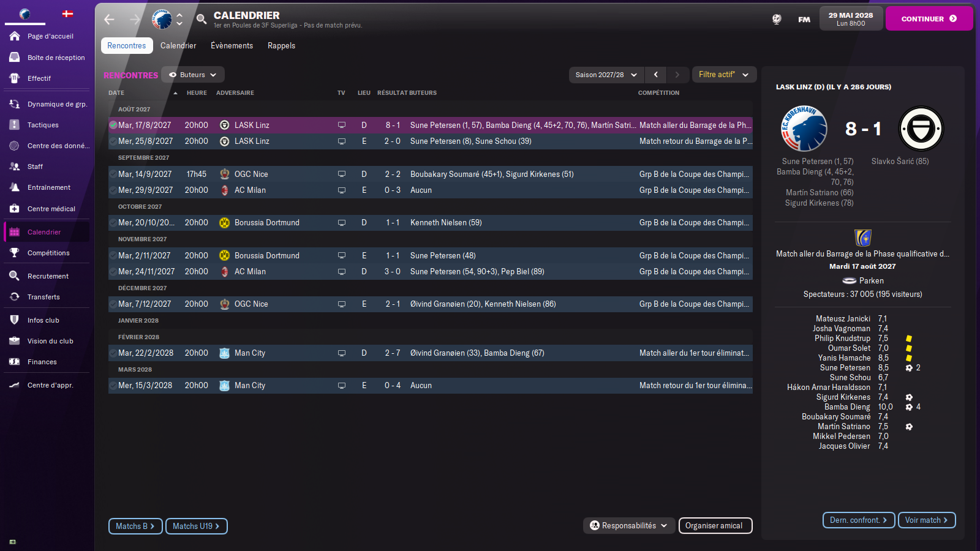Open Tactiques from the sidebar
The width and height of the screenshot is (980, 551).
pos(43,125)
